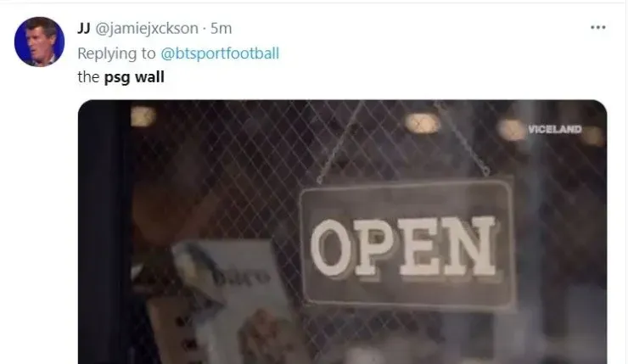
Task: Click the 'Replying to' label
Action: pos(116,53)
